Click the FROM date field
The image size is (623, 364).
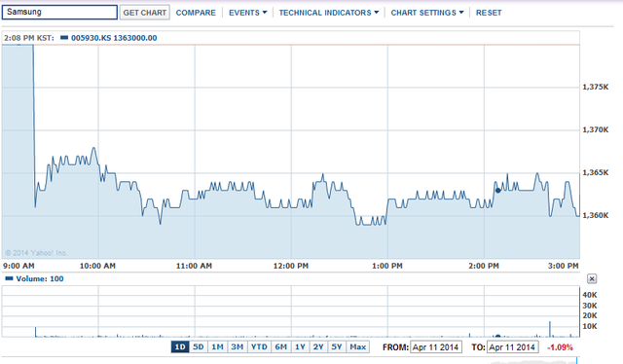436,347
